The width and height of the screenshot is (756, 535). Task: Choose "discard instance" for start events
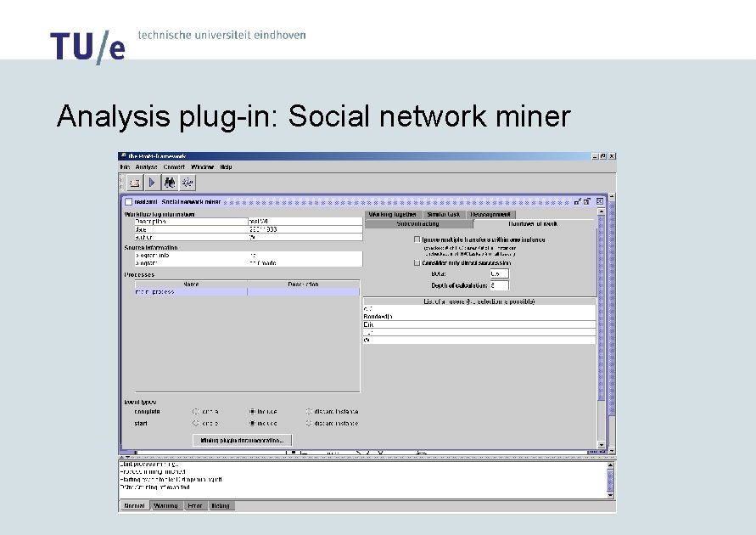[310, 424]
